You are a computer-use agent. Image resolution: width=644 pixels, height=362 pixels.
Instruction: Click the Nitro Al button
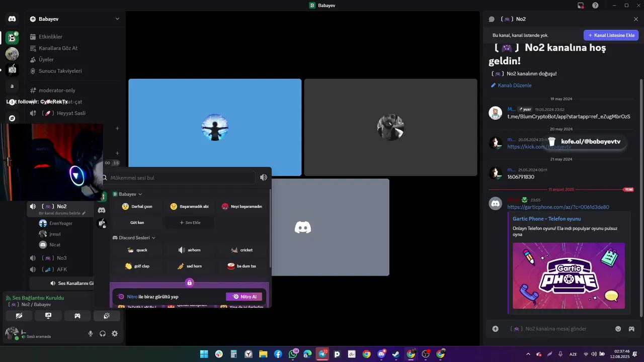tap(244, 297)
